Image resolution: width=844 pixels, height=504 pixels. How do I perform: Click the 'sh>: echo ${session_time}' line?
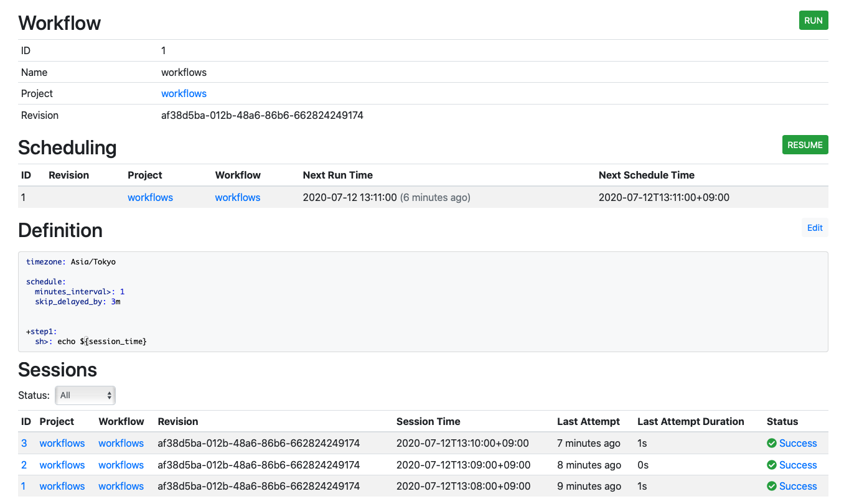91,342
